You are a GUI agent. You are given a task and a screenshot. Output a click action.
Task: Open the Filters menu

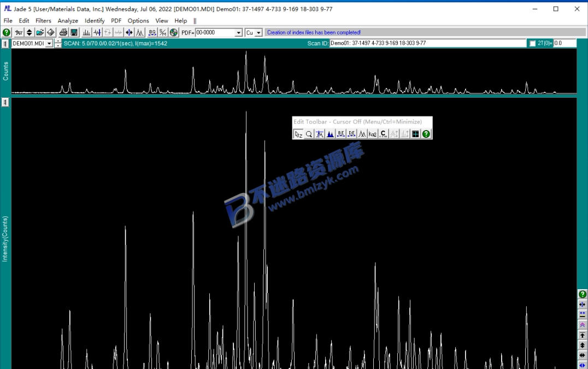[43, 21]
